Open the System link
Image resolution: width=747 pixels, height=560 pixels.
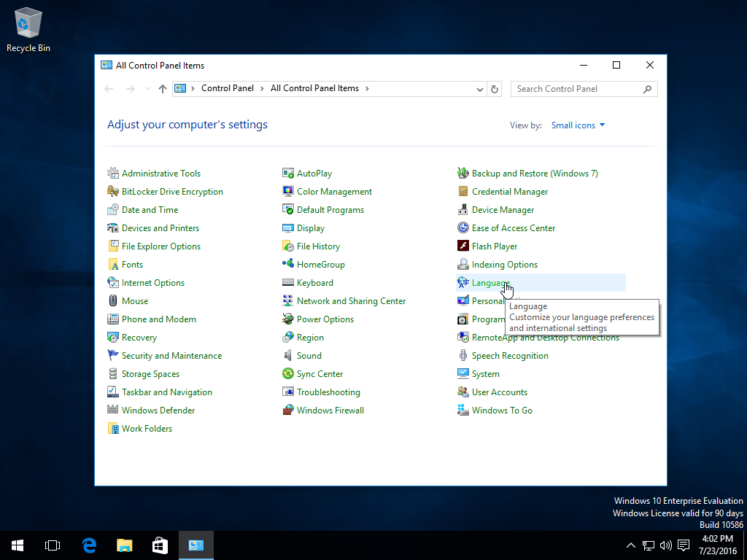click(485, 374)
